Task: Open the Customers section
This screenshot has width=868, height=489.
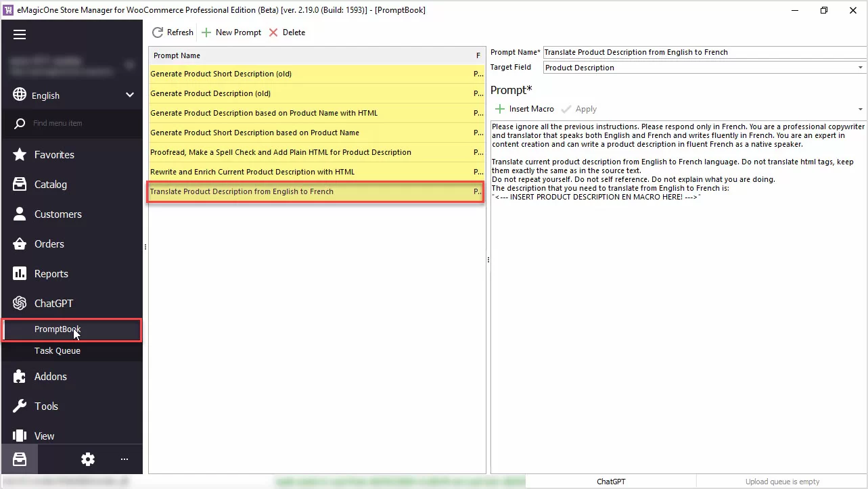Action: coord(57,214)
